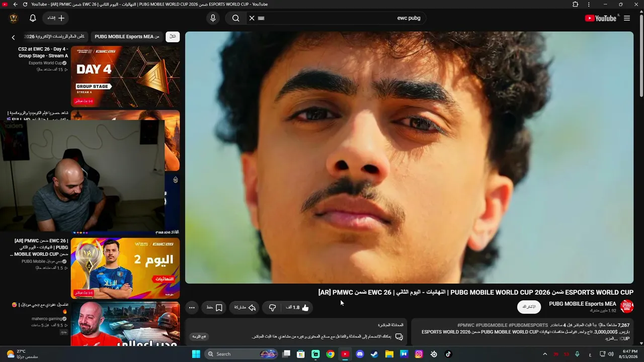This screenshot has height=362, width=644.
Task: Open the maherco gaming channel name
Action: pos(47,319)
